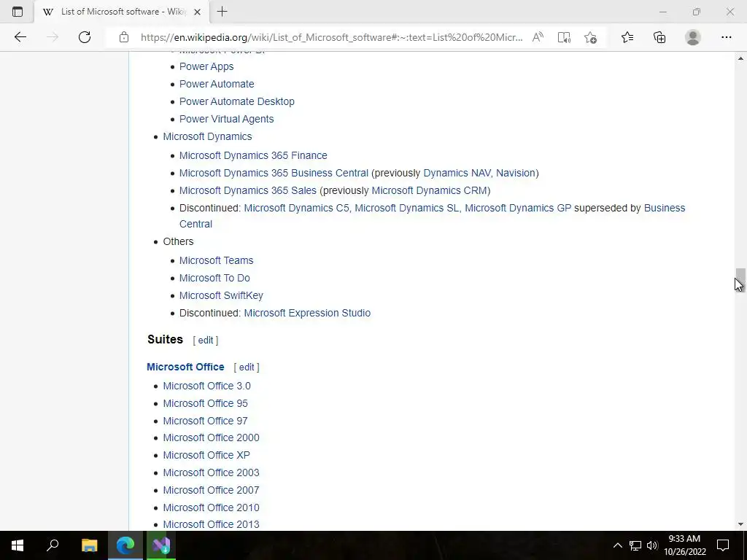
Task: Open the Microsoft SwiftKey link
Action: coord(221,296)
